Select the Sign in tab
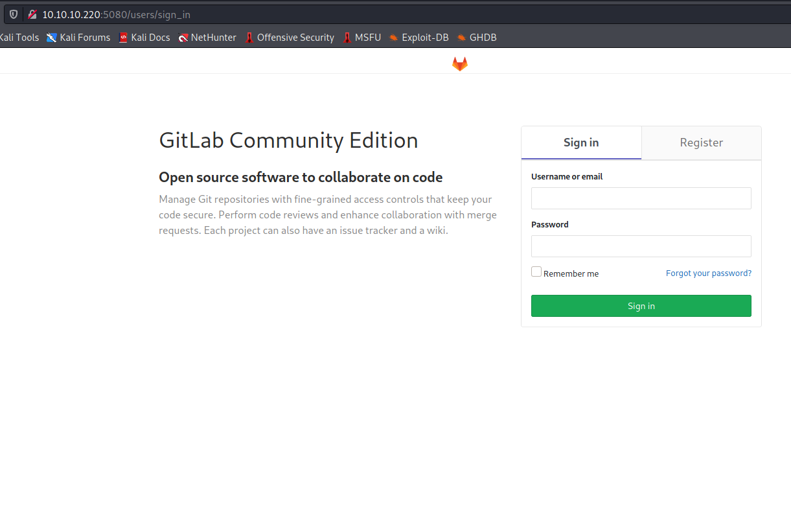 coord(581,143)
